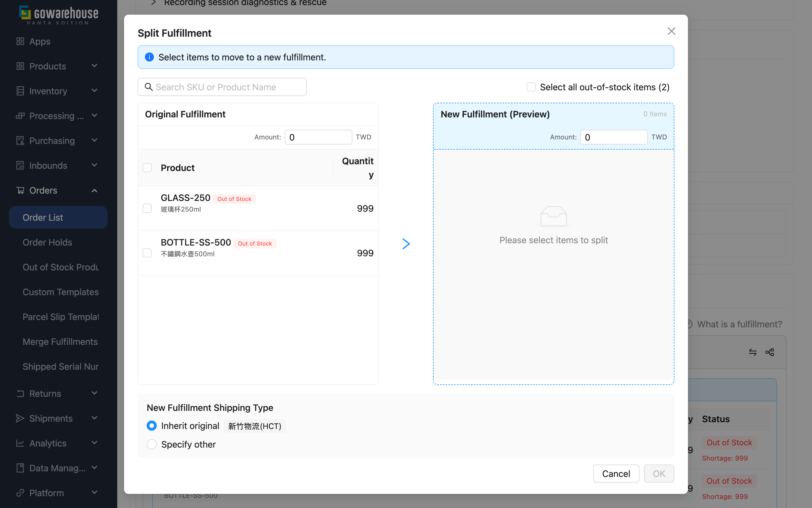Collapse the Orders menu chevron
This screenshot has width=812, height=508.
coord(95,190)
